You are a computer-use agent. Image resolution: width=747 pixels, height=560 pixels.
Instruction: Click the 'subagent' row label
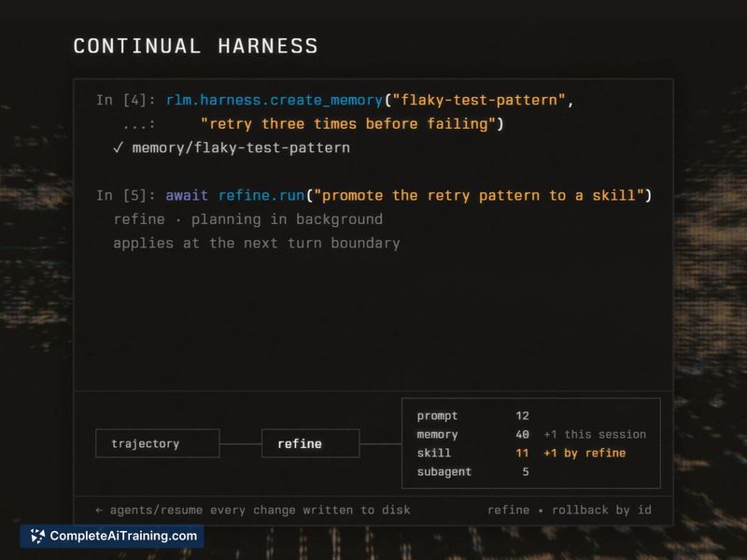(444, 471)
